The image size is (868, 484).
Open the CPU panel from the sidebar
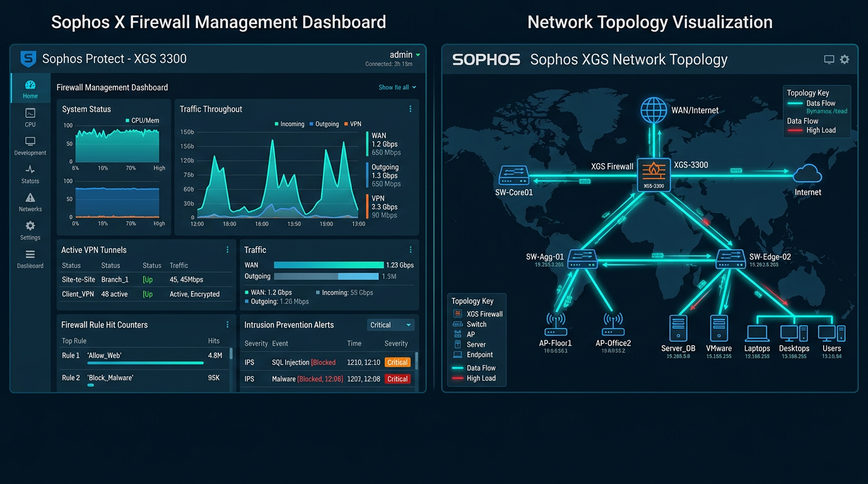pyautogui.click(x=30, y=115)
